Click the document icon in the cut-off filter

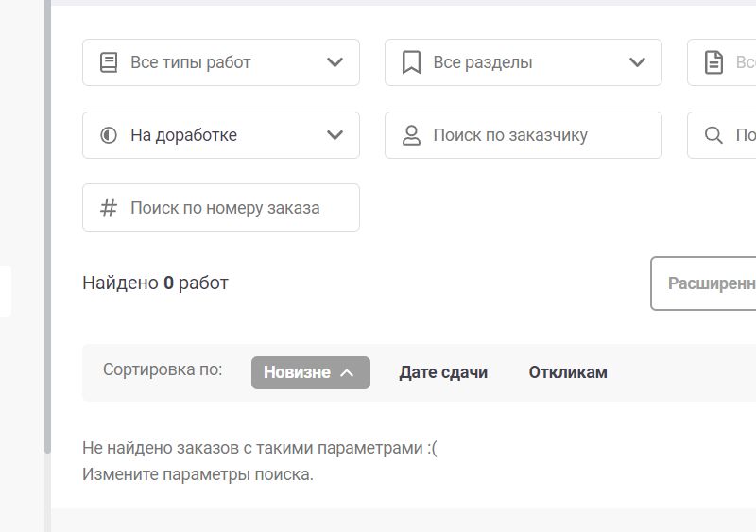coord(714,62)
